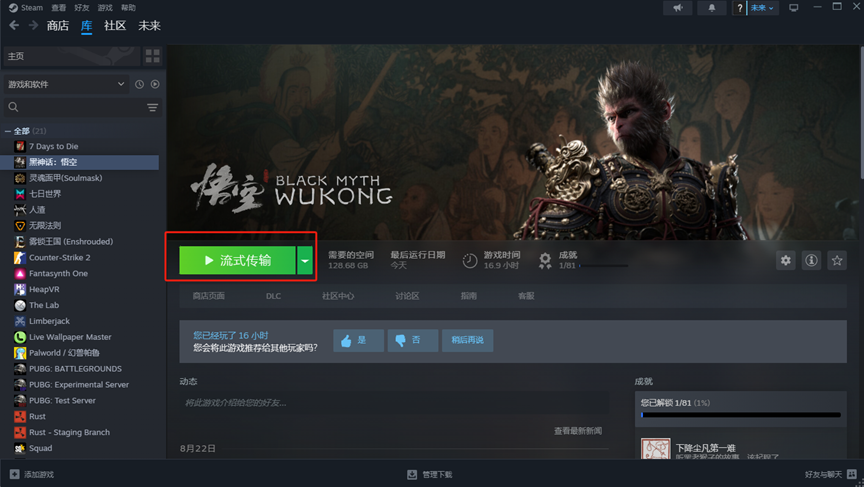Open advanced filter options icon
This screenshot has width=864, height=487.
click(153, 107)
